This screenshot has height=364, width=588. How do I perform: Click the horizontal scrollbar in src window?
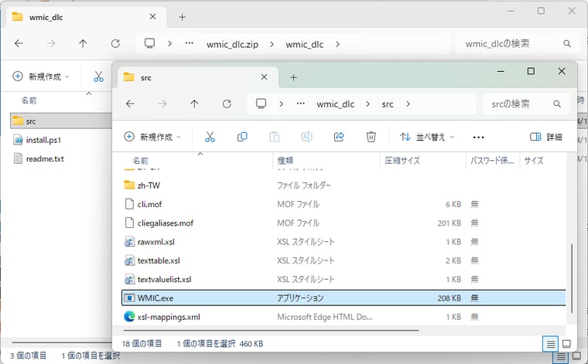pos(271,330)
